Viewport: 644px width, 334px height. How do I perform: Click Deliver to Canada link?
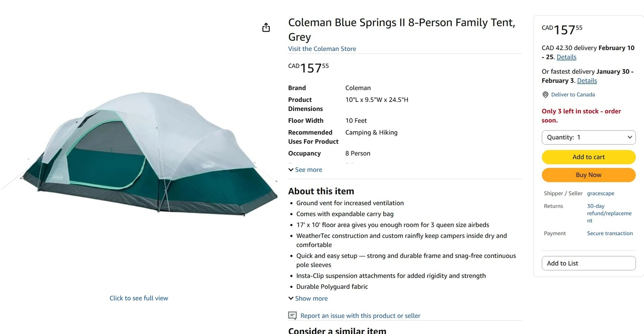(x=573, y=95)
